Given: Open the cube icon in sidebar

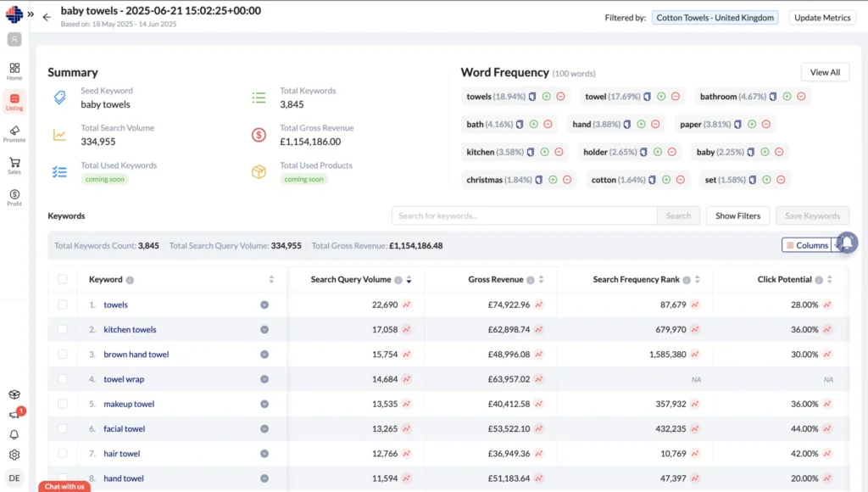Looking at the screenshot, I should point(14,394).
